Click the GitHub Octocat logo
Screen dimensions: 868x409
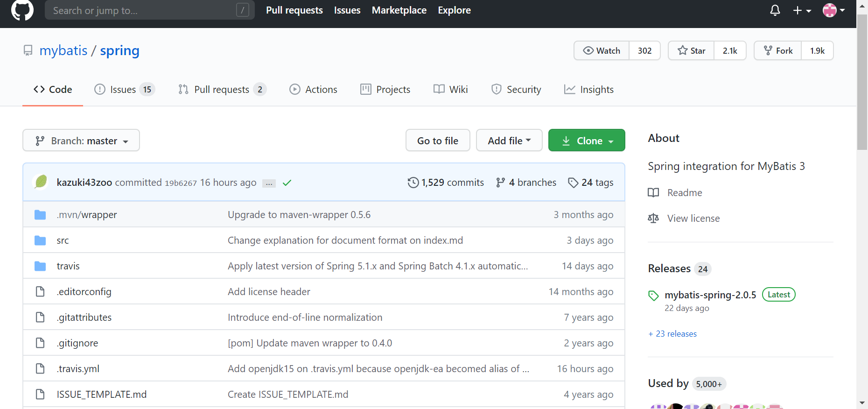click(x=22, y=10)
